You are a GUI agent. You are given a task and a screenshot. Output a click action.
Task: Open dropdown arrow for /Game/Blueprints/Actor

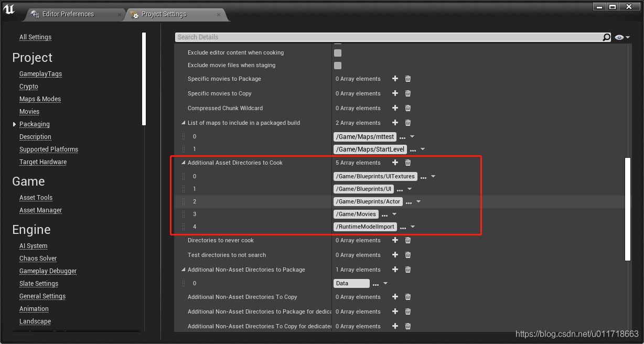(x=418, y=202)
